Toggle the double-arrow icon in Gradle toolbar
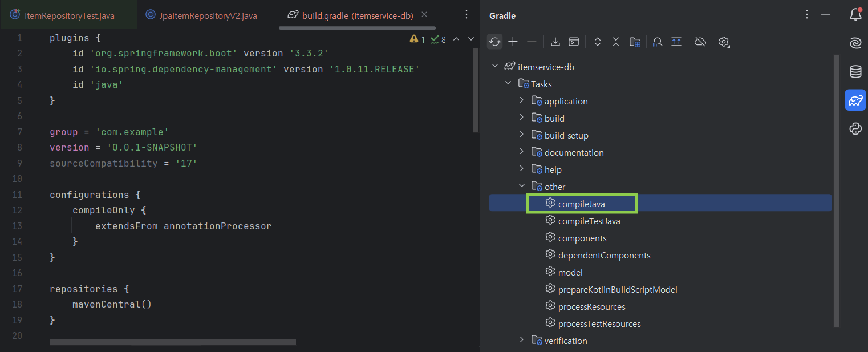The image size is (868, 352). click(x=676, y=42)
